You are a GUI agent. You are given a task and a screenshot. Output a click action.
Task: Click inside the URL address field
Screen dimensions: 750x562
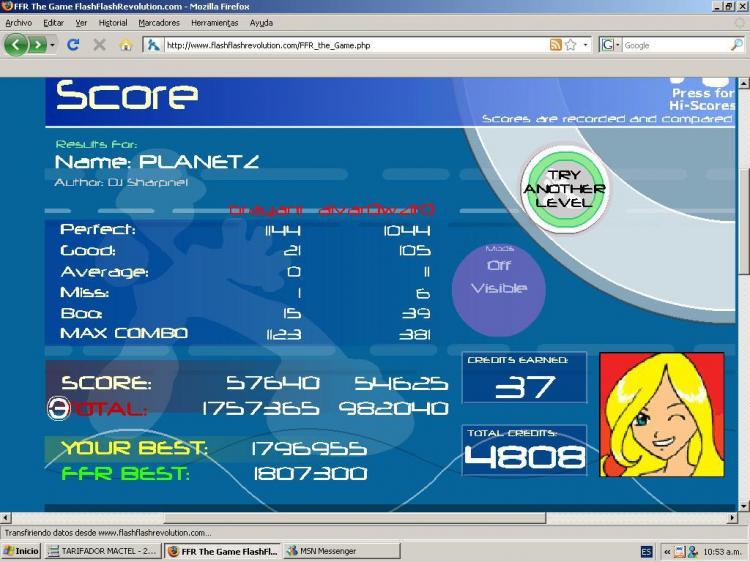(x=350, y=45)
